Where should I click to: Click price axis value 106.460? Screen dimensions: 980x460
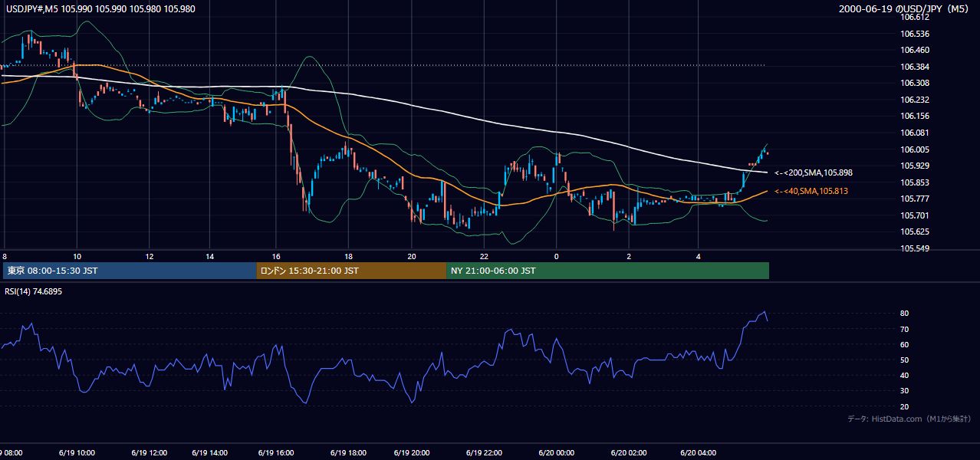pyautogui.click(x=915, y=50)
